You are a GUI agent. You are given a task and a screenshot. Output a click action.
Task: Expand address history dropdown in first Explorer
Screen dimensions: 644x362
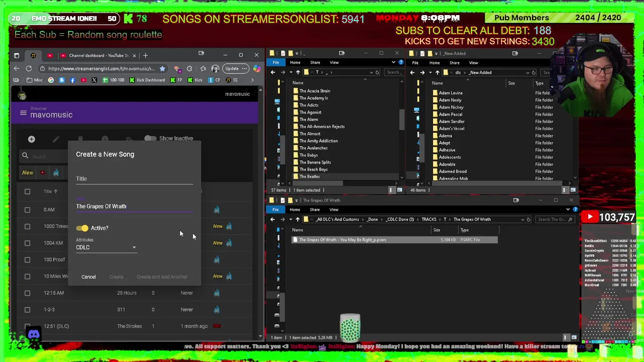pos(371,72)
